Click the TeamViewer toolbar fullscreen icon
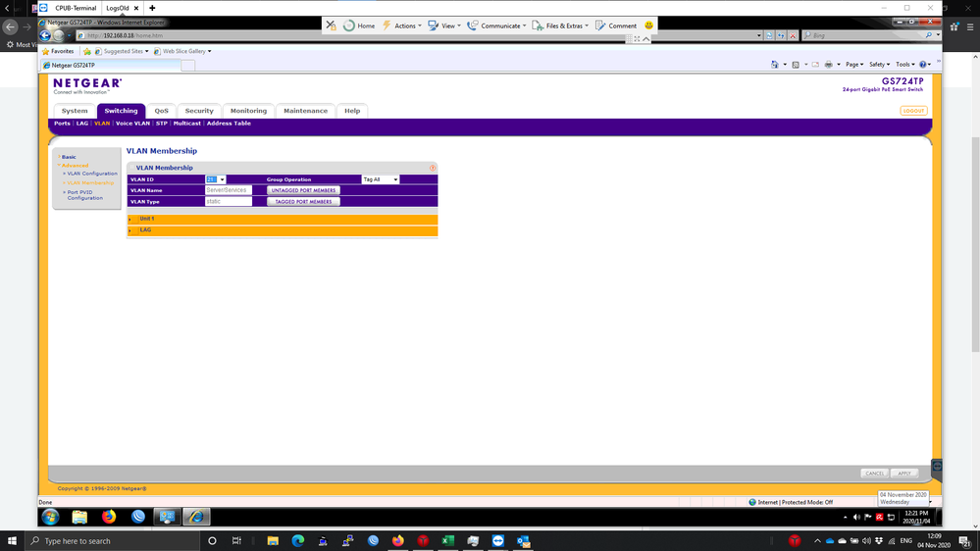Image resolution: width=980 pixels, height=551 pixels. (637, 39)
